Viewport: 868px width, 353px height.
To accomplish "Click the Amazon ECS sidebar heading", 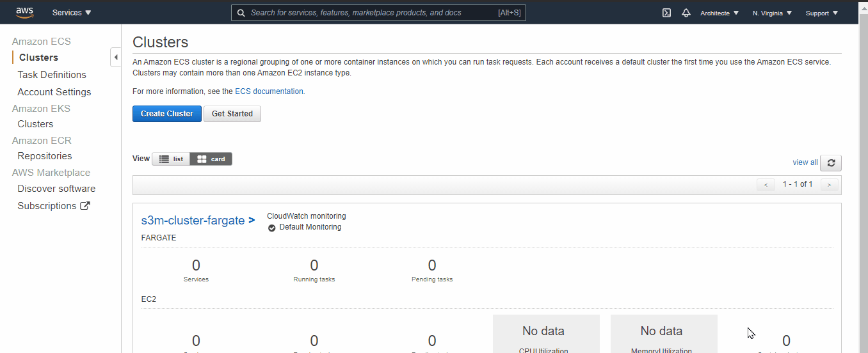I will coord(42,42).
